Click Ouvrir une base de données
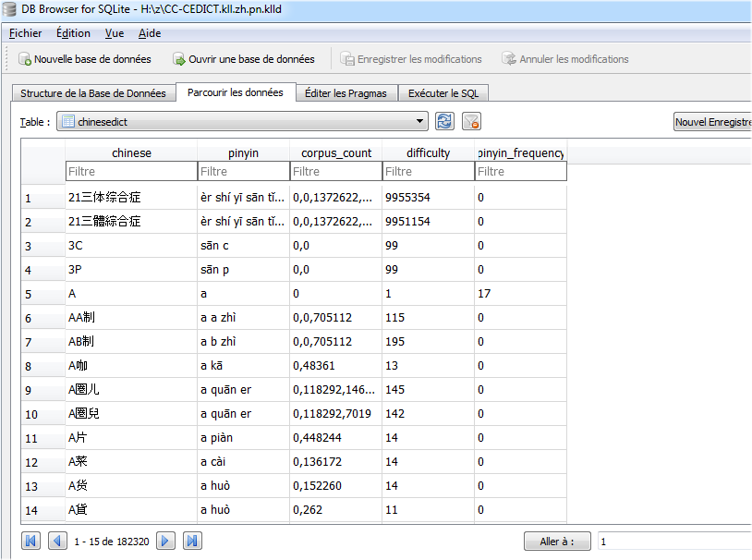 [244, 59]
